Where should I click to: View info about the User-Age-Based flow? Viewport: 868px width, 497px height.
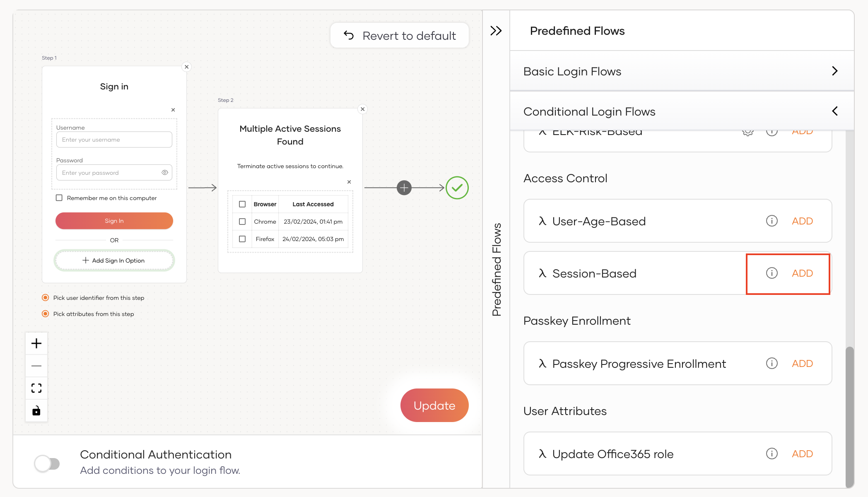[772, 221]
